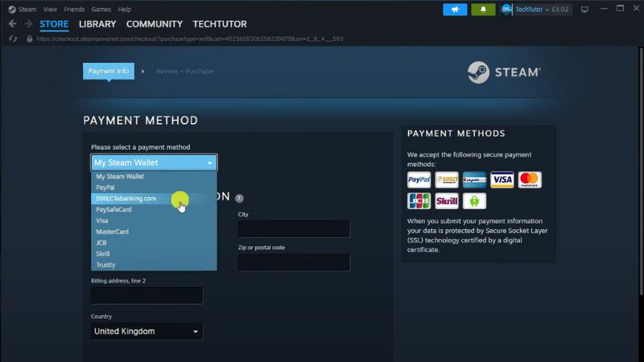Click the JCB card logo
The image size is (644, 362).
click(419, 201)
